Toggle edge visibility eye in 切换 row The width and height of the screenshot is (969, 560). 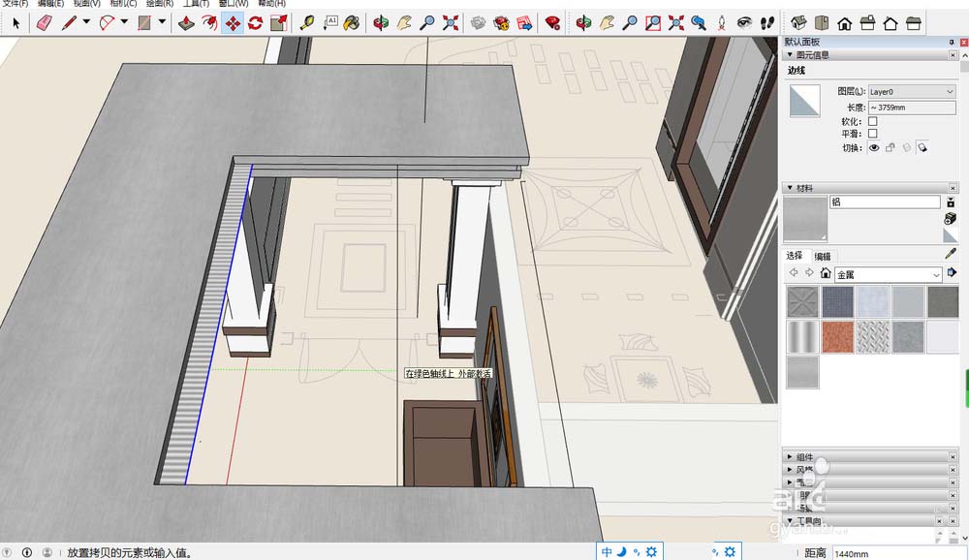point(873,147)
